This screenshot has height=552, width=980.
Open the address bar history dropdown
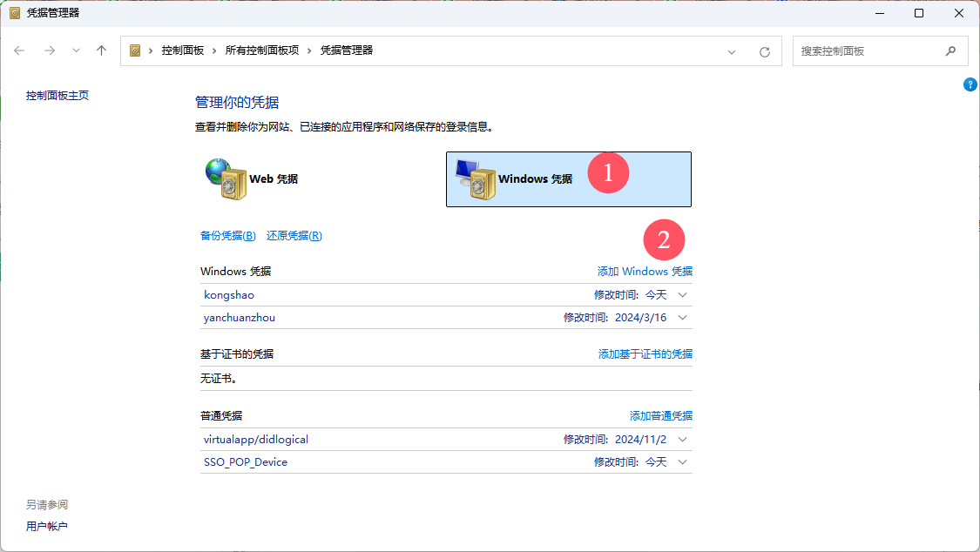pyautogui.click(x=731, y=52)
